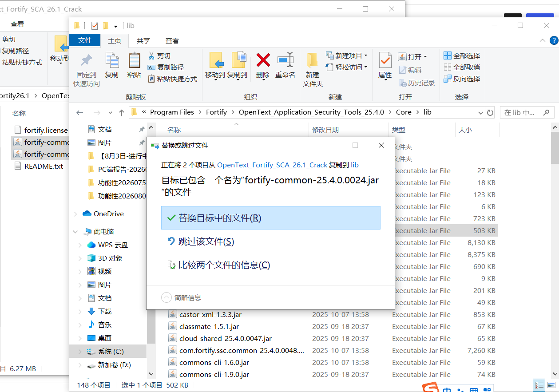Select 桌面 in navigation pane

[x=105, y=338]
